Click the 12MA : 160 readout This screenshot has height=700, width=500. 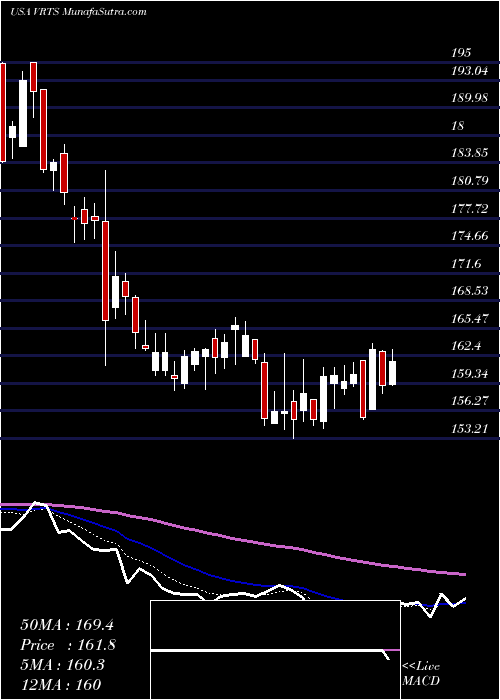(60, 684)
